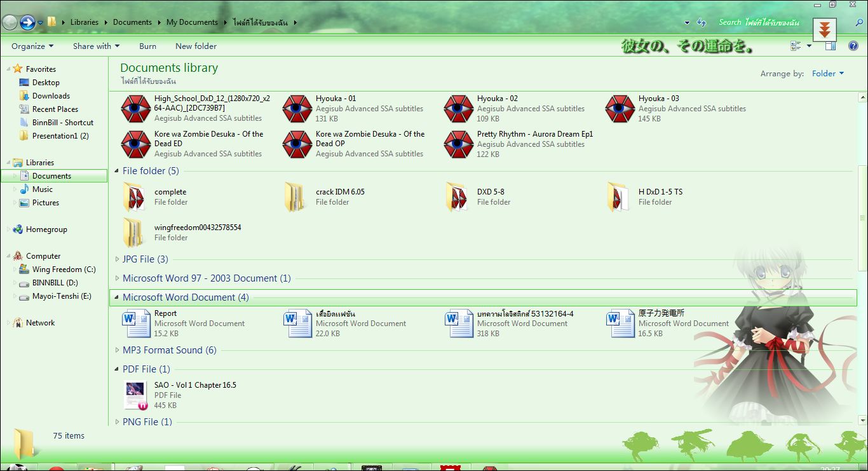Viewport: 868px width, 471px height.
Task: Collapse the Computer tree arrow
Action: click(x=8, y=256)
